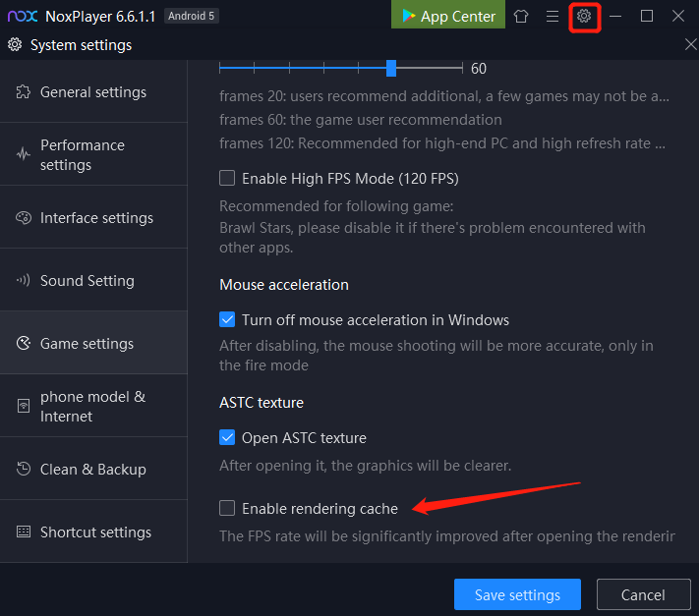Click the phone model & Internet icon

(24, 406)
